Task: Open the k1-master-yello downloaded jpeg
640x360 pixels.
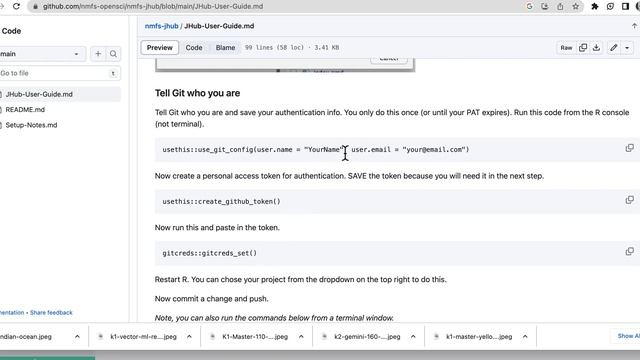Action: coord(478,337)
